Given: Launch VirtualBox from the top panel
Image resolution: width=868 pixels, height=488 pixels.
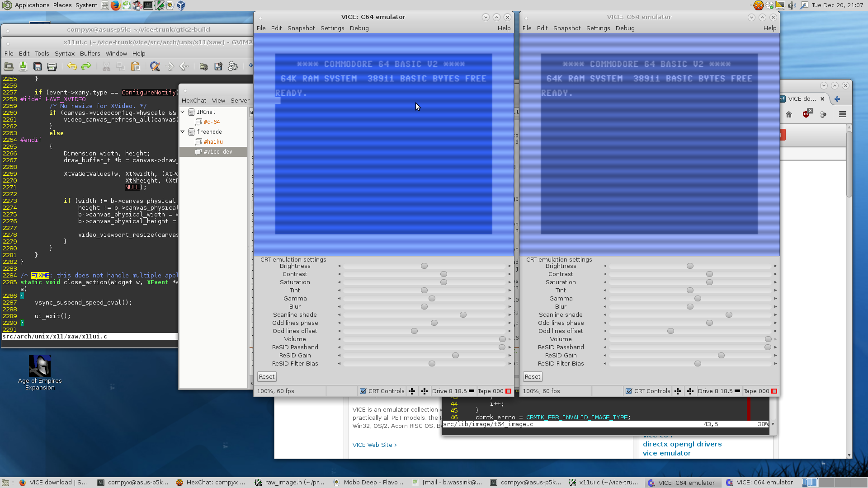Looking at the screenshot, I should (181, 5).
